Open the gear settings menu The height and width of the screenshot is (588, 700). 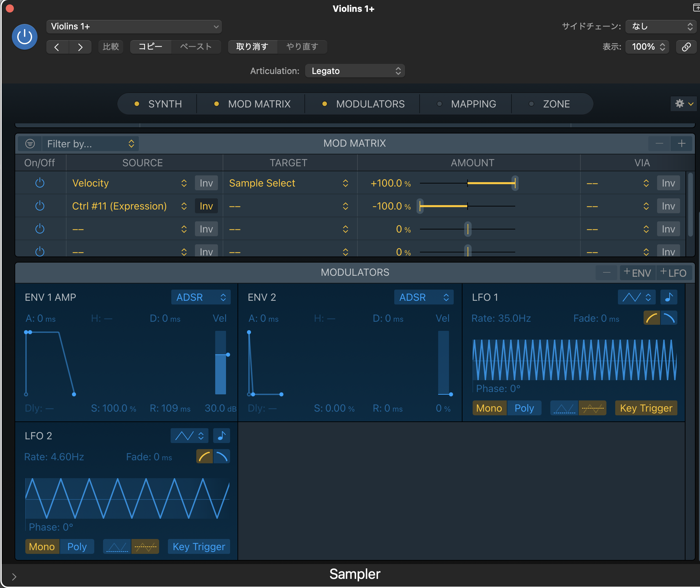point(683,104)
